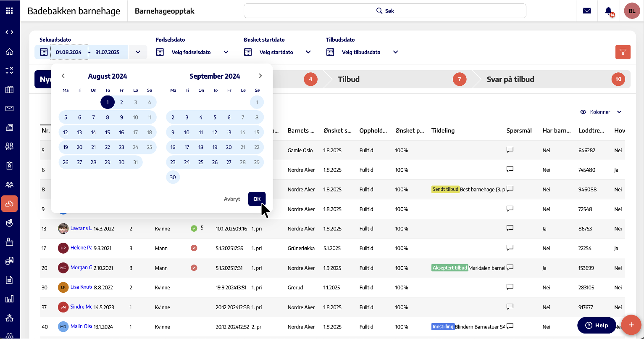Open the Velg tilbudsdato dropdown
Viewport: 644px width, 339px height.
click(x=395, y=52)
